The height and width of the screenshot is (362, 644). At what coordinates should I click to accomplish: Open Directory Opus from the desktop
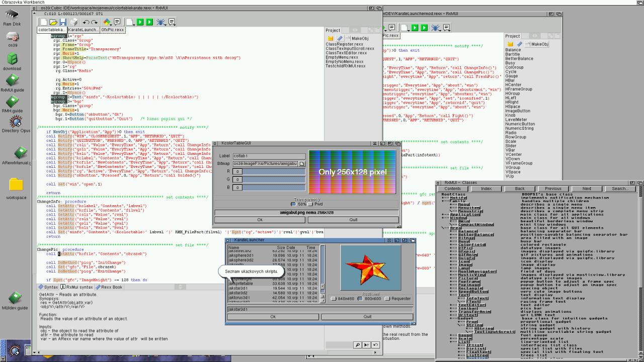tap(16, 124)
